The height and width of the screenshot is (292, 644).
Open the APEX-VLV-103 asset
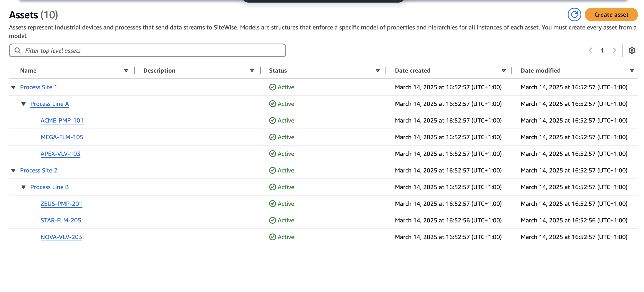point(61,154)
